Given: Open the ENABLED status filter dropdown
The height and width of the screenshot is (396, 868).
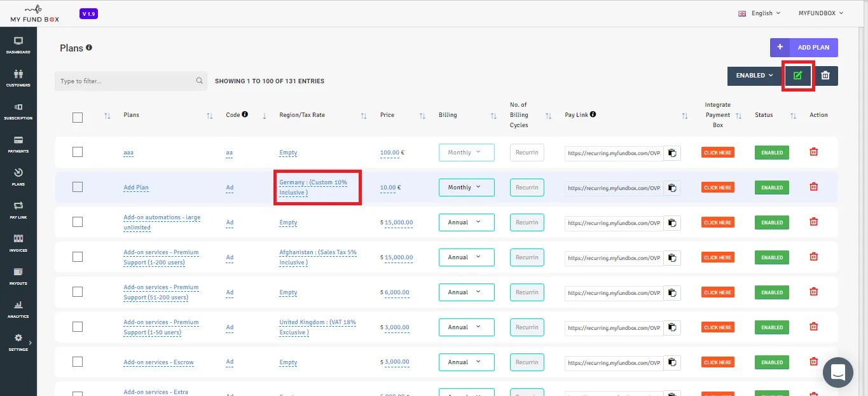Looking at the screenshot, I should (755, 76).
